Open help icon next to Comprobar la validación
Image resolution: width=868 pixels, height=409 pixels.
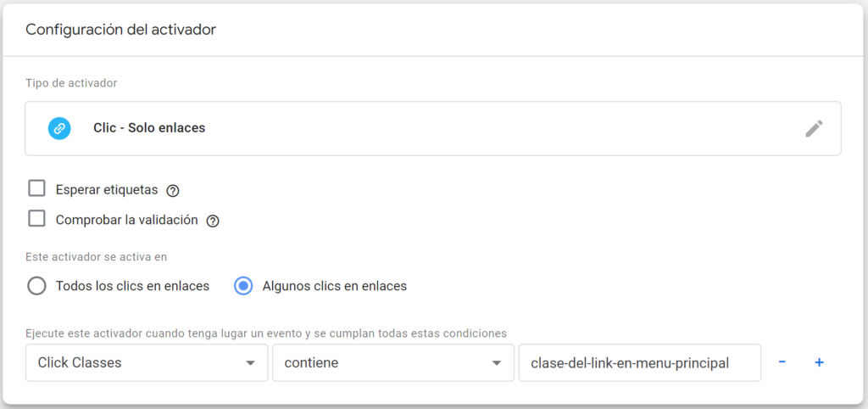(213, 221)
